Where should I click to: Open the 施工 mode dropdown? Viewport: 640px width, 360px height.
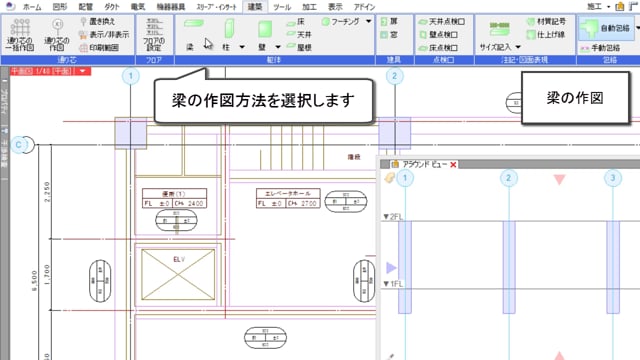609,7
